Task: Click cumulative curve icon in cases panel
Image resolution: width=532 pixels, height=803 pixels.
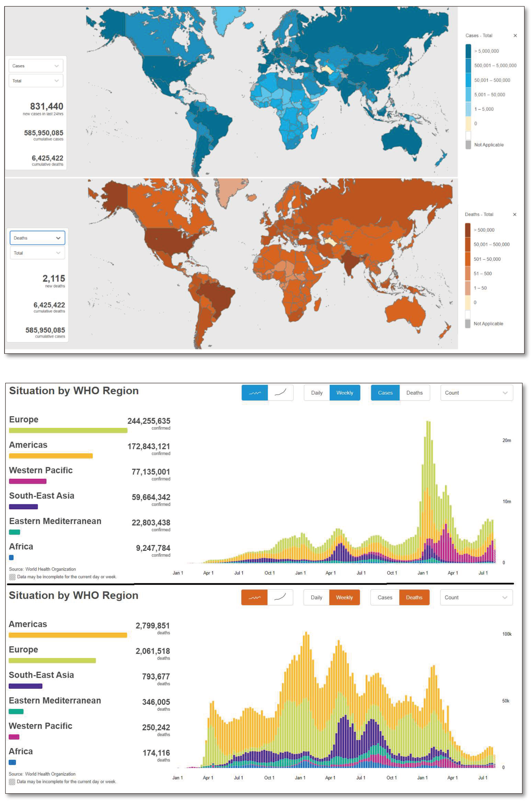Action: (x=280, y=393)
